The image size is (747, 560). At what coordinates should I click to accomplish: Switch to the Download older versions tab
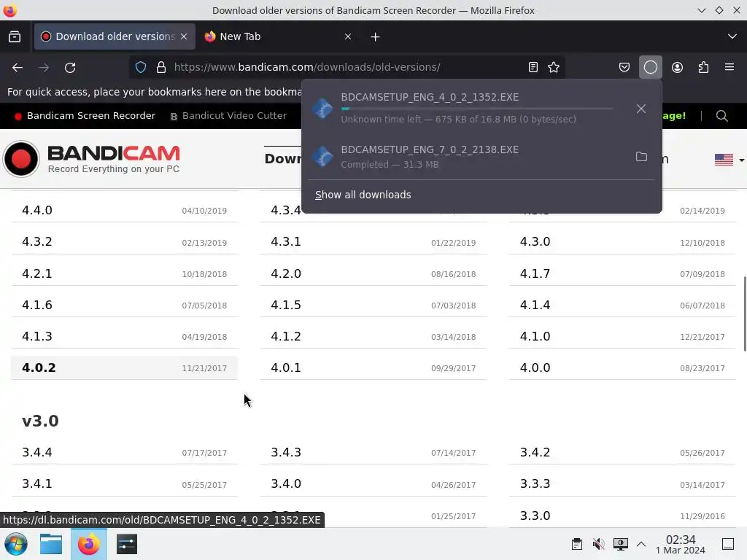(115, 36)
